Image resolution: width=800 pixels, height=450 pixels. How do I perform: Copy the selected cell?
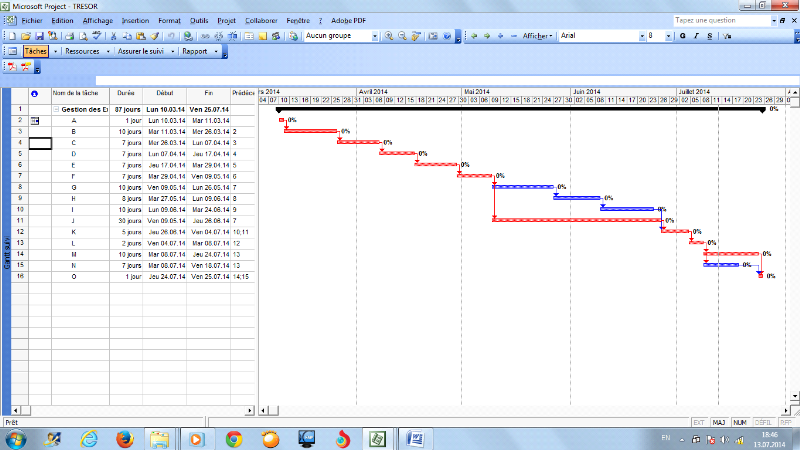click(127, 36)
